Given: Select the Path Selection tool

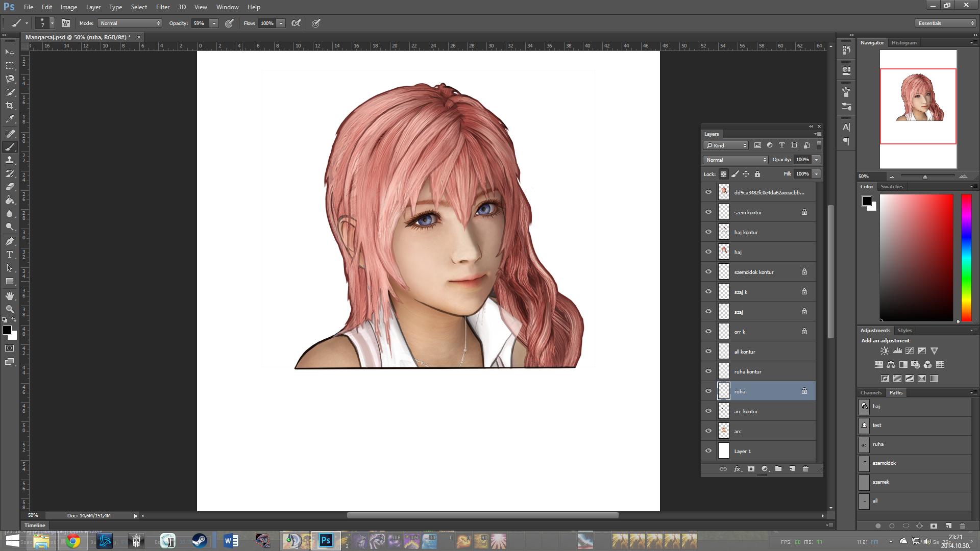Looking at the screenshot, I should pyautogui.click(x=10, y=268).
